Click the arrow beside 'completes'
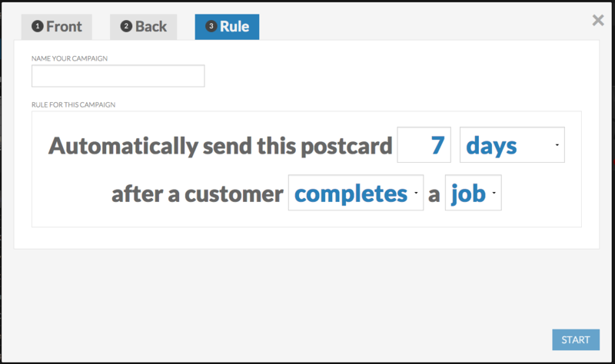Viewport: 615px width, 364px height. point(415,194)
